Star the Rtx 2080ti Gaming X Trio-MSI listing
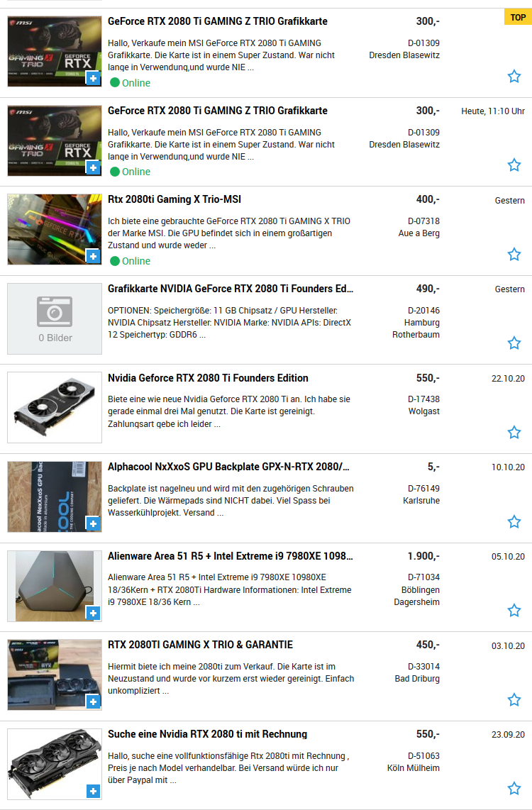The image size is (532, 810). coord(514,254)
